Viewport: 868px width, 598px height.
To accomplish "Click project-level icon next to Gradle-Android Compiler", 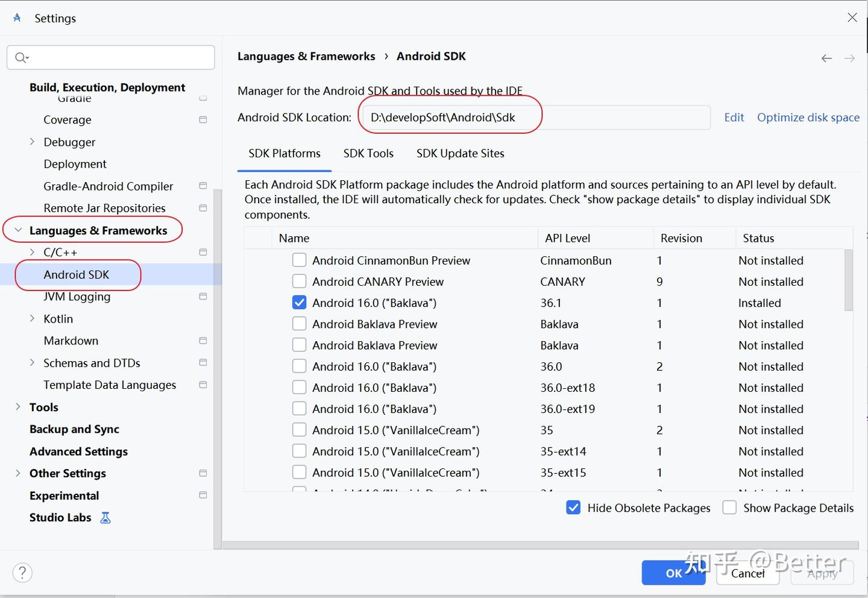I will coord(203,186).
